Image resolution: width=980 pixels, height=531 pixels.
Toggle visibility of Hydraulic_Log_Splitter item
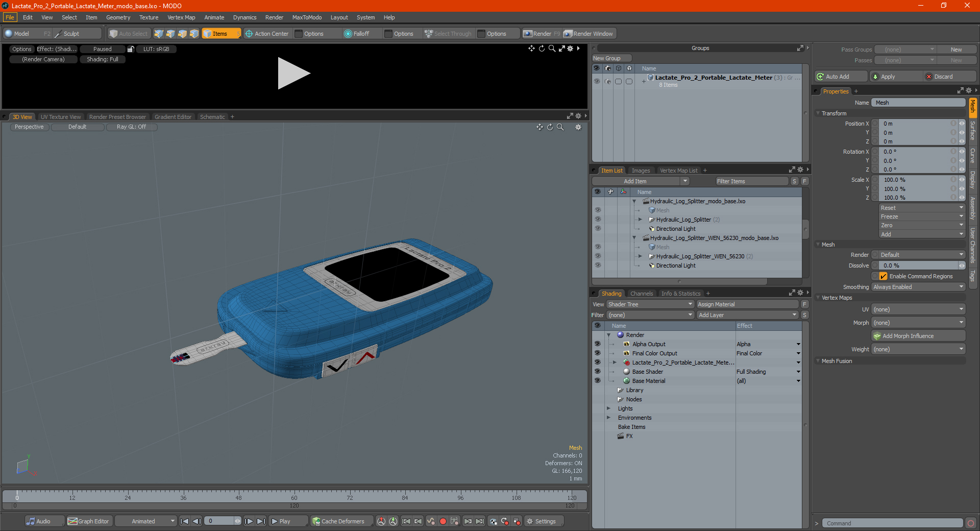click(x=598, y=220)
